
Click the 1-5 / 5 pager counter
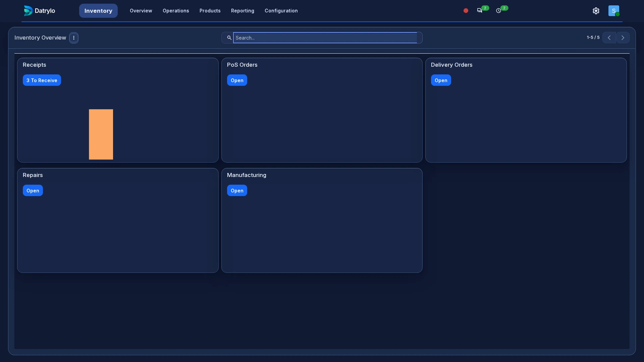[x=593, y=38]
